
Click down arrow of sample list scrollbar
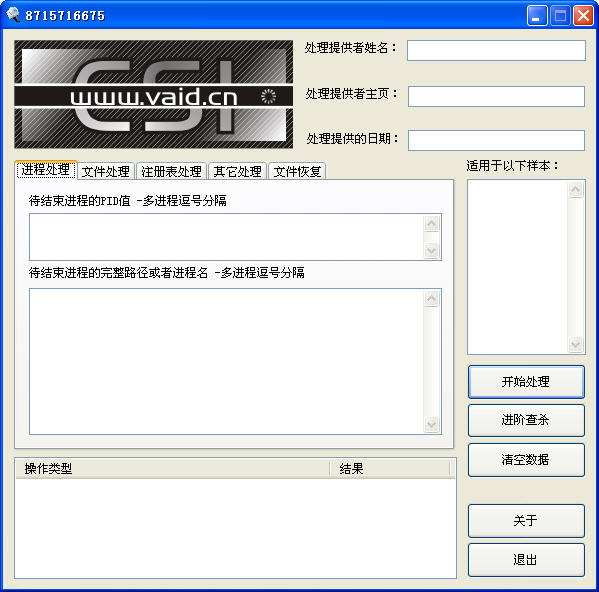tap(576, 344)
